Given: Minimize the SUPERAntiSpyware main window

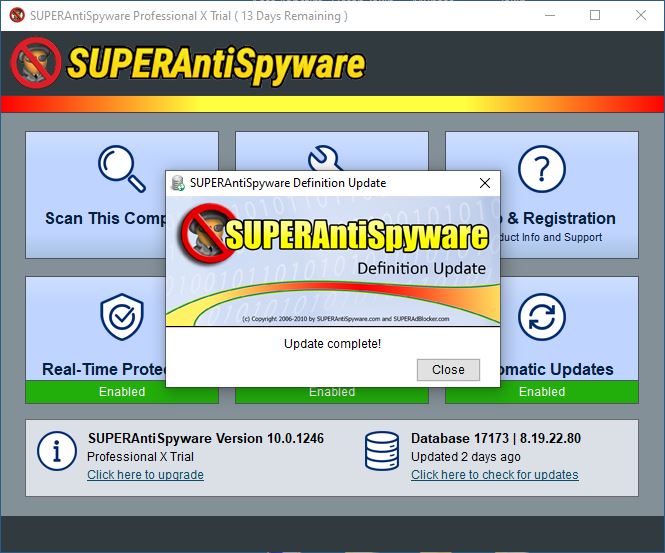Looking at the screenshot, I should (550, 15).
